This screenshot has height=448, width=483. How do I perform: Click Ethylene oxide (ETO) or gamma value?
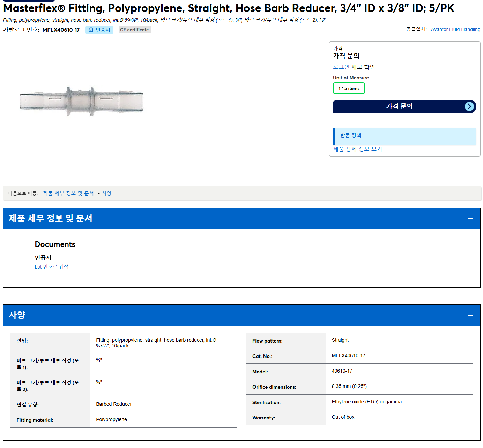(x=366, y=402)
